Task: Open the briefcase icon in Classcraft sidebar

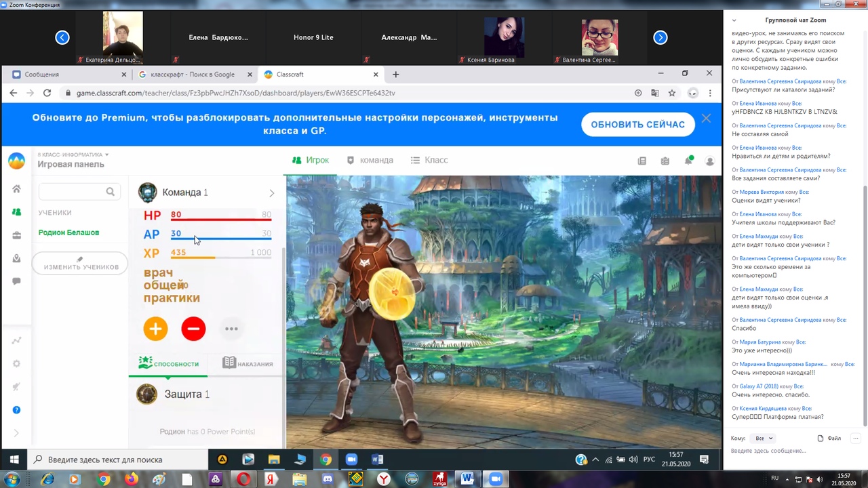Action: [x=16, y=235]
